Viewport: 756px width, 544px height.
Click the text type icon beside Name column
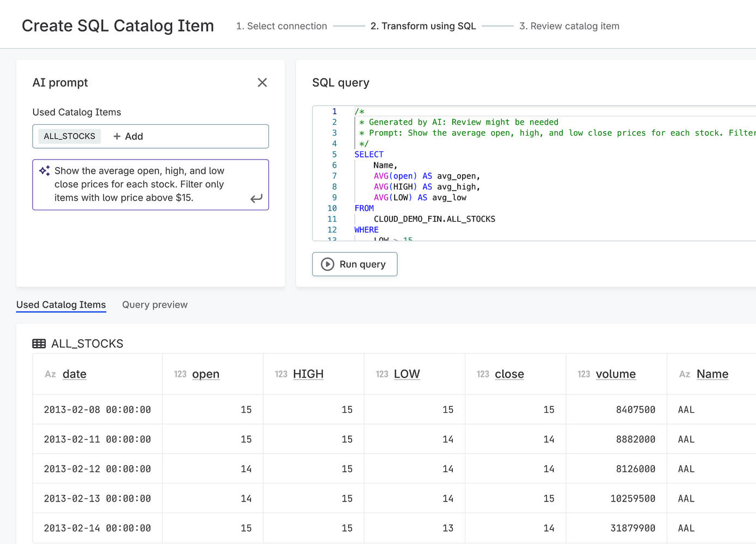pyautogui.click(x=684, y=374)
